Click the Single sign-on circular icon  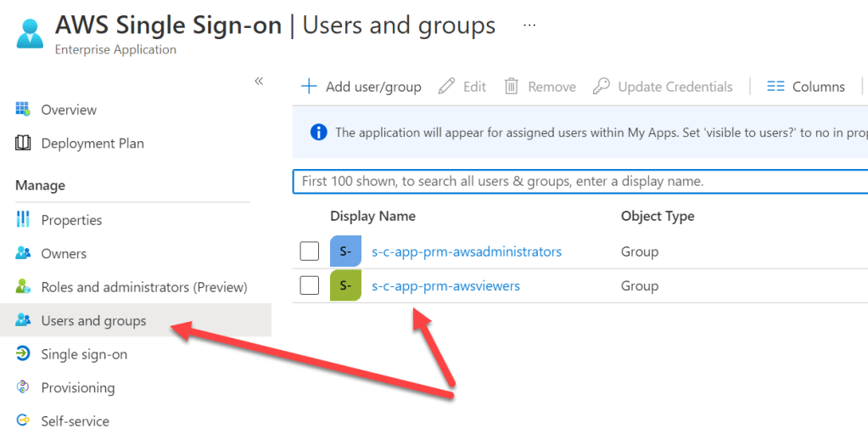pyautogui.click(x=23, y=354)
